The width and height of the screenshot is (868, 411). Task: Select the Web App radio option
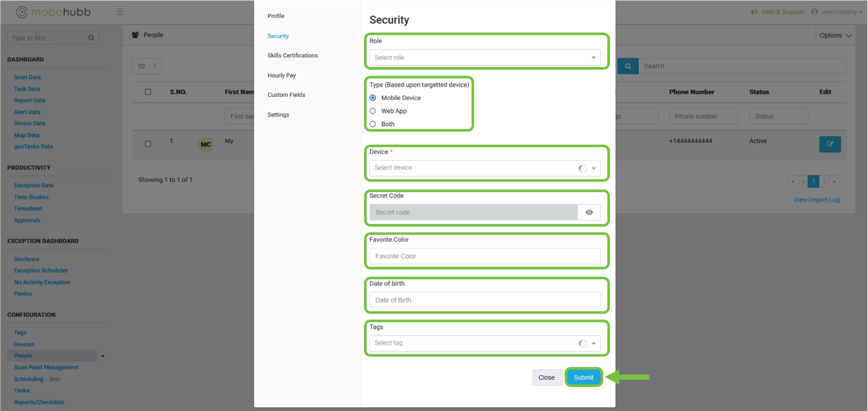[x=373, y=111]
